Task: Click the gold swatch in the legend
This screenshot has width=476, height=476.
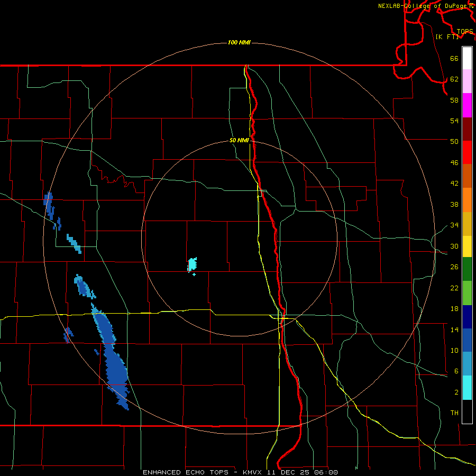Action: click(x=467, y=224)
